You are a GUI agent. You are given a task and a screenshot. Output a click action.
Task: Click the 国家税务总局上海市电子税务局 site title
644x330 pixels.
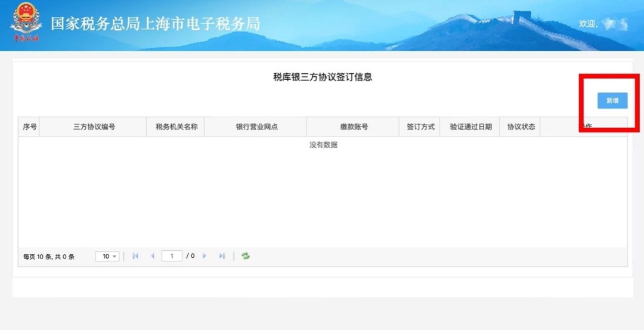[x=155, y=24]
